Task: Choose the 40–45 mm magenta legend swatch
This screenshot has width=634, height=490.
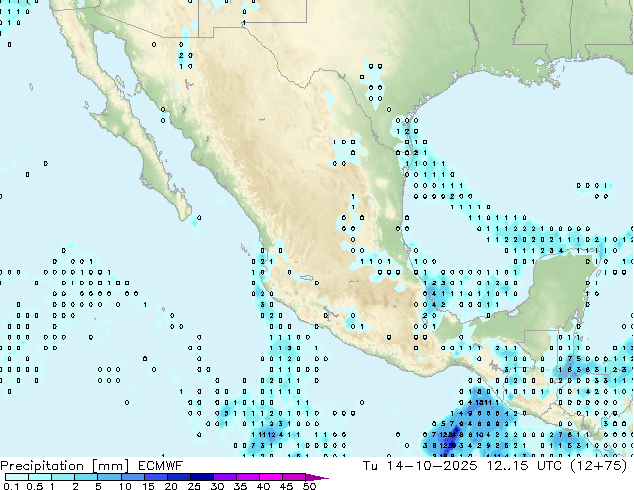Action: 270,477
